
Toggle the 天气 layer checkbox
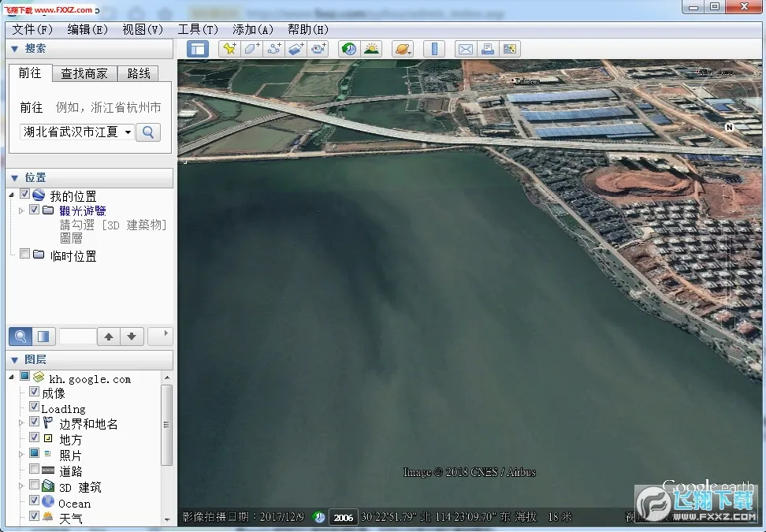34,516
